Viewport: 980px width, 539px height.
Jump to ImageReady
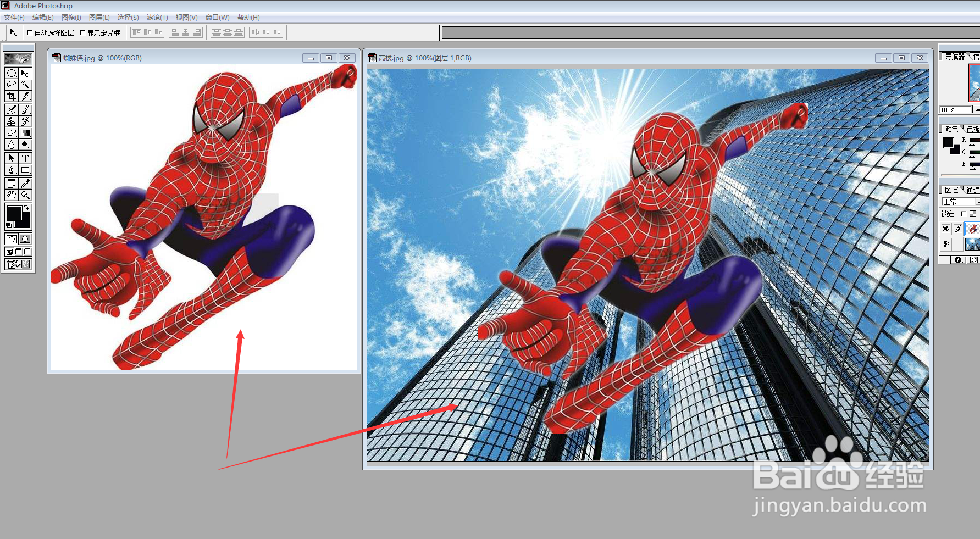click(18, 264)
